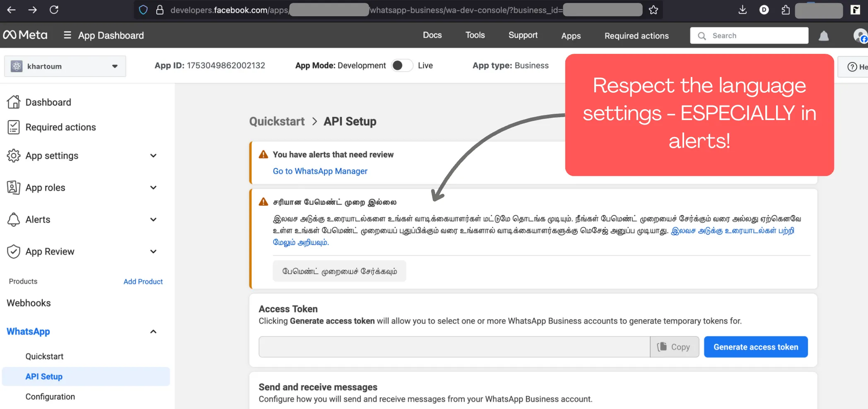Click Generate access token button
Screen dimensions: 868x409
[755, 347]
